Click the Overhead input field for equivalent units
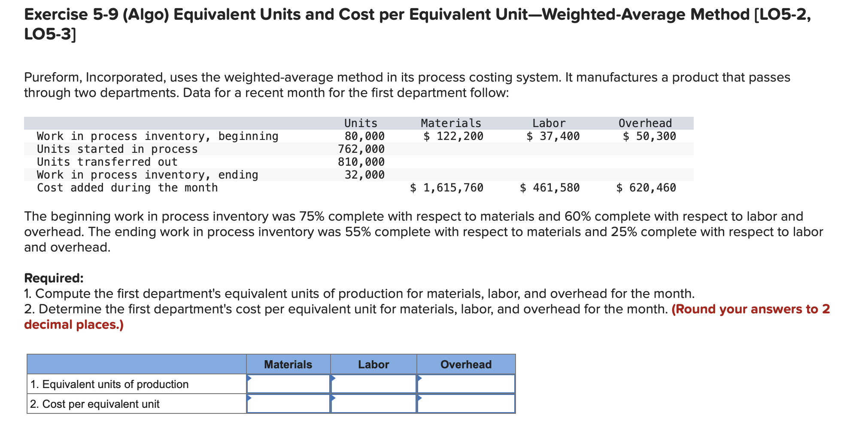The height and width of the screenshot is (431, 868). (468, 384)
